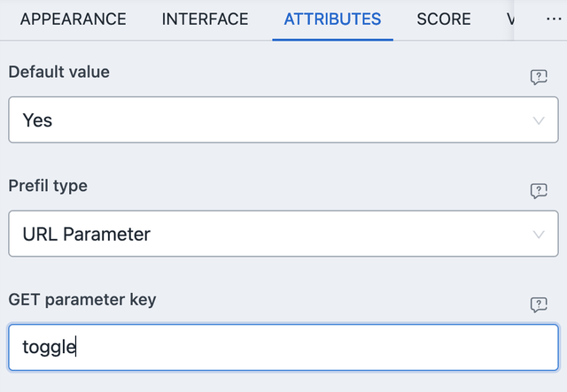Open the INTERFACE tab
The height and width of the screenshot is (392, 567).
pos(205,19)
